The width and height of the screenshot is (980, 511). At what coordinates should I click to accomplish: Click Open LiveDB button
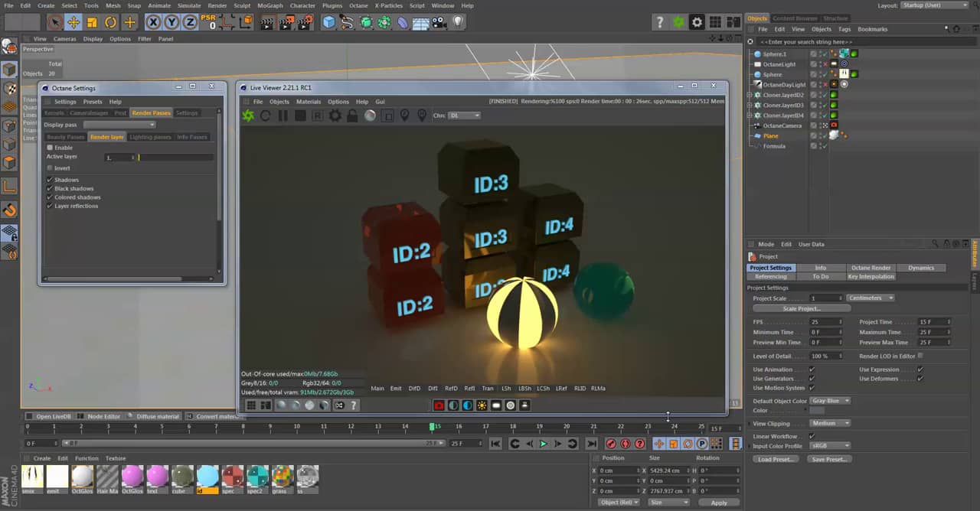pos(50,417)
